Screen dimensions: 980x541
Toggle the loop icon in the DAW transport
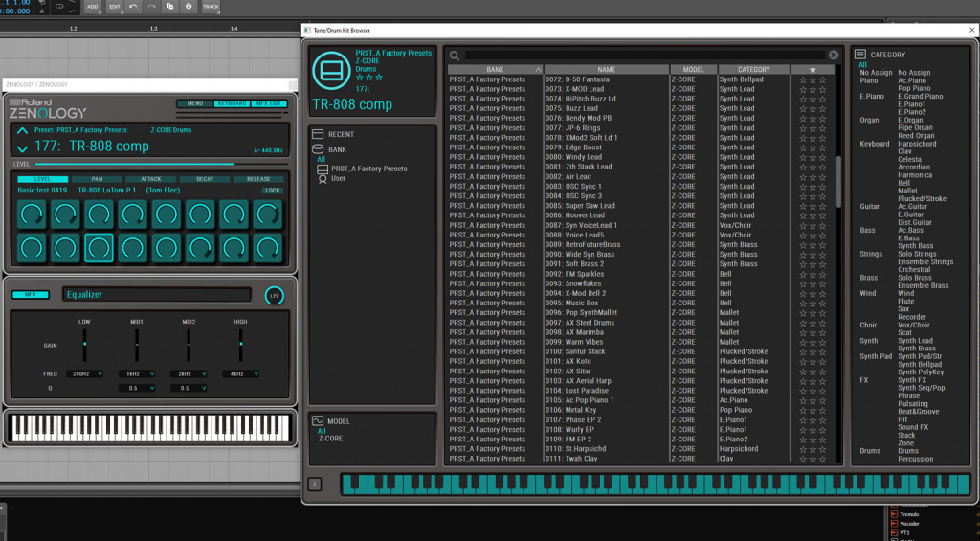59,7
